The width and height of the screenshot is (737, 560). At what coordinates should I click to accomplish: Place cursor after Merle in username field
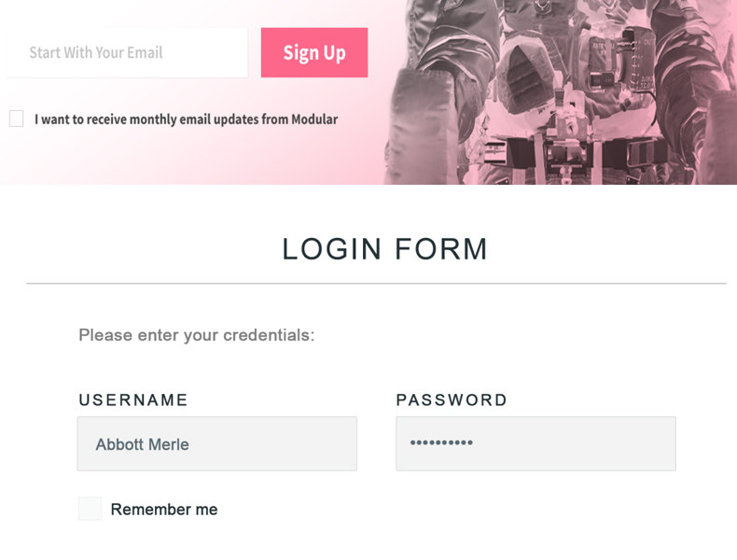pyautogui.click(x=191, y=445)
